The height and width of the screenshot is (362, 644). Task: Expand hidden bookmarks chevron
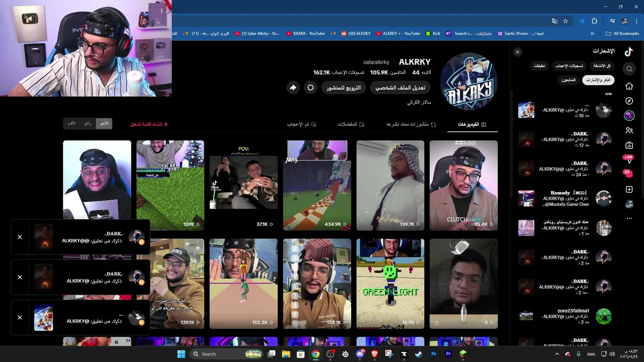[x=592, y=34]
